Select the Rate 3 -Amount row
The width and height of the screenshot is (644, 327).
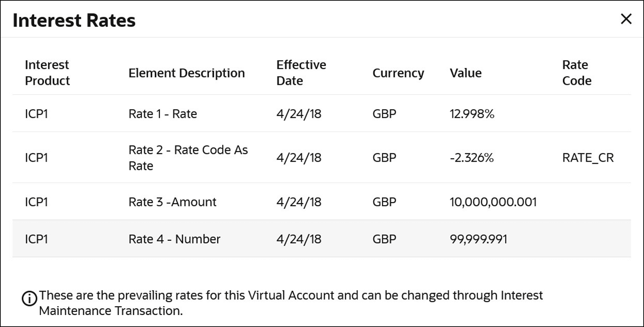point(172,202)
